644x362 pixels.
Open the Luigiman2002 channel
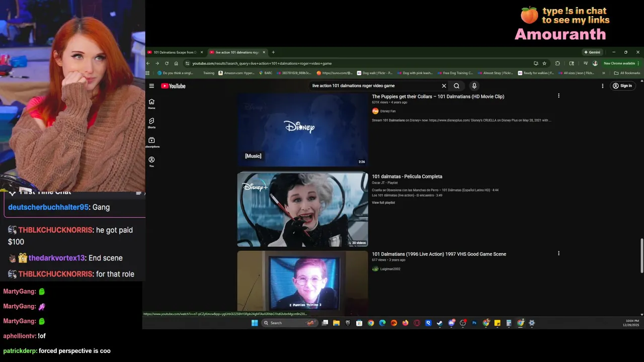390,269
